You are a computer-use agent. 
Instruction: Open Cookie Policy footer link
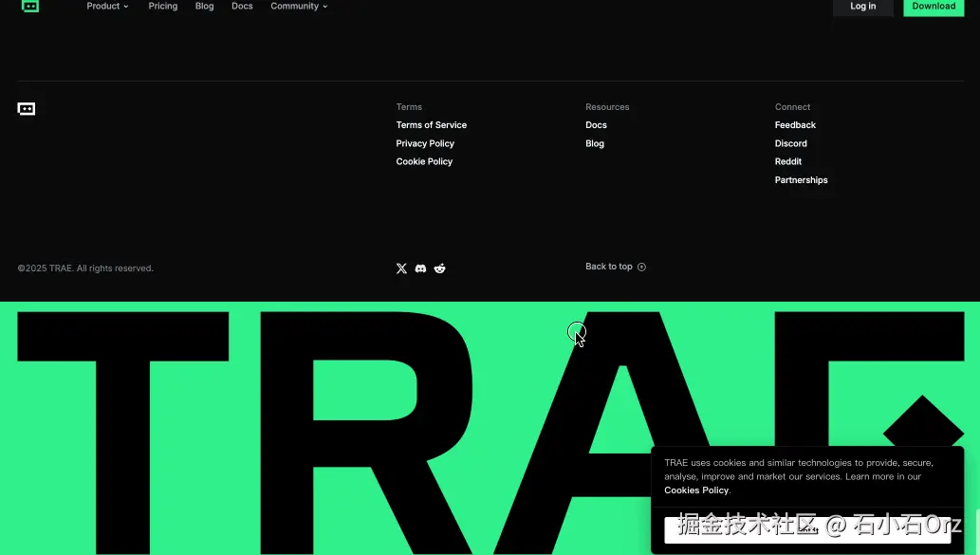424,161
